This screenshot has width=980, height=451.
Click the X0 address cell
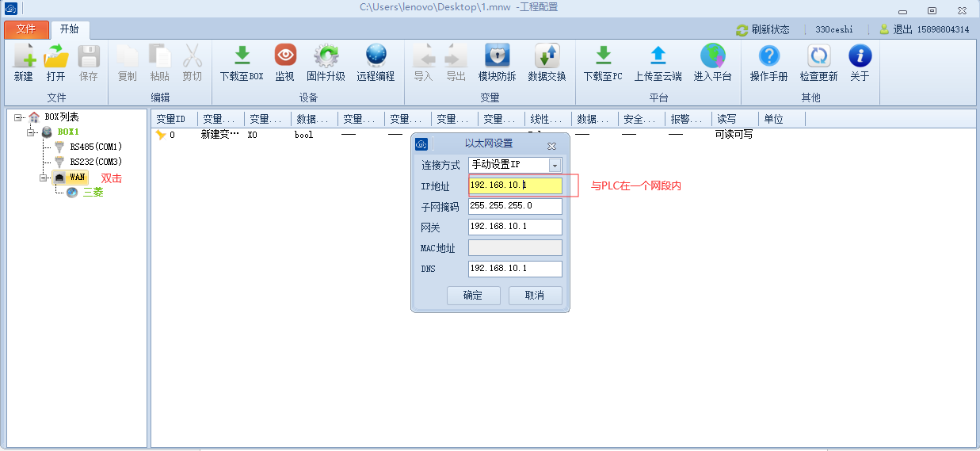[253, 135]
